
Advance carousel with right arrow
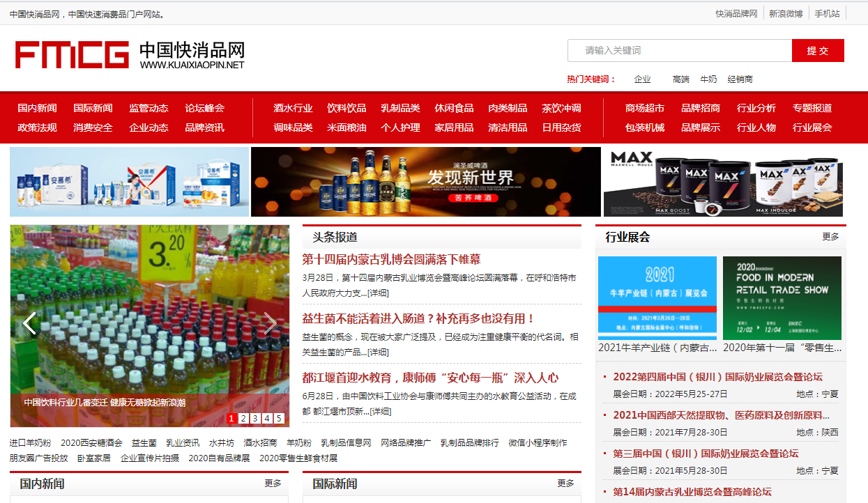[x=270, y=323]
